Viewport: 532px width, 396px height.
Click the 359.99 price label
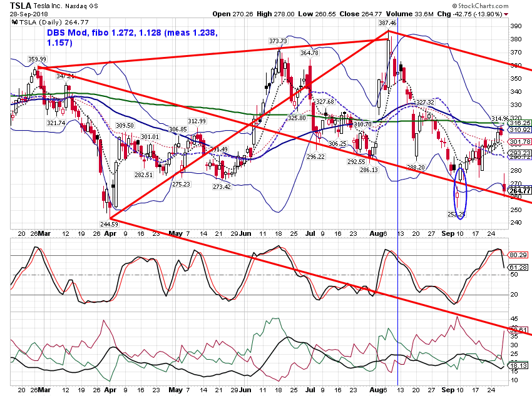[37, 59]
